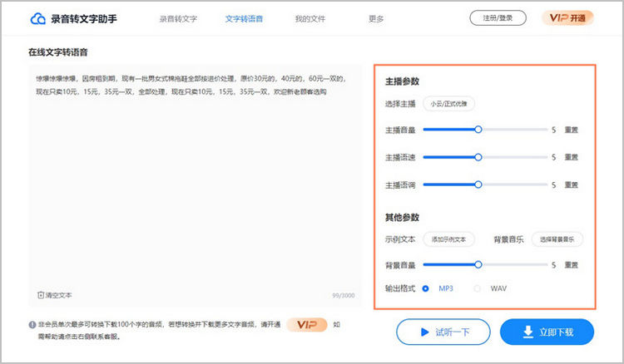Screen dimensions: 624x364
Task: Reset 主播语速 with its 重置 link
Action: coord(571,157)
